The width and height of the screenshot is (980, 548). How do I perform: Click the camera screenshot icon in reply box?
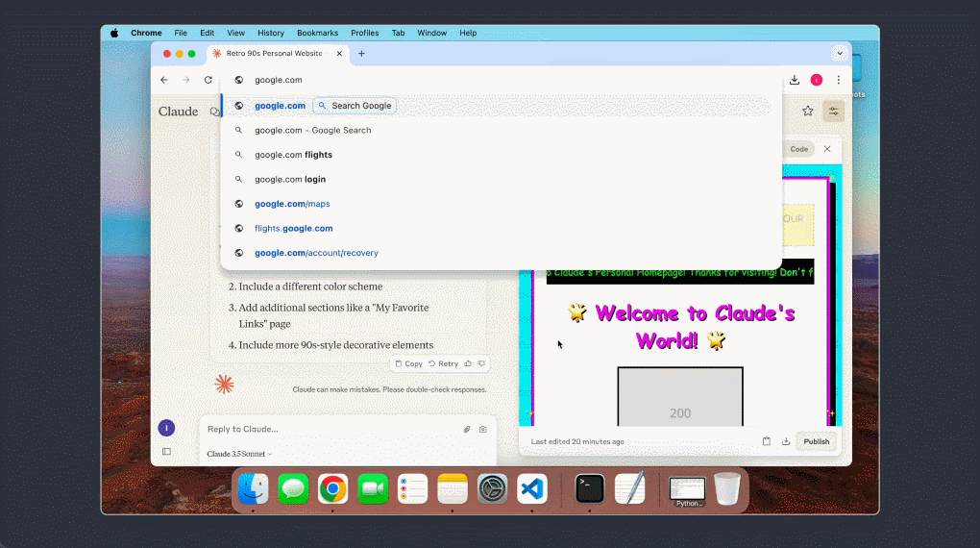(483, 430)
